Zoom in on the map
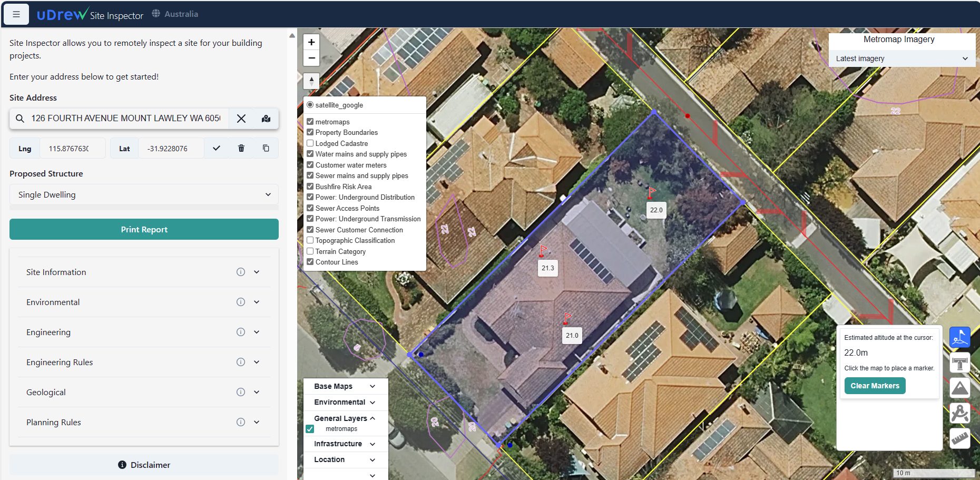This screenshot has width=980, height=480. tap(311, 42)
